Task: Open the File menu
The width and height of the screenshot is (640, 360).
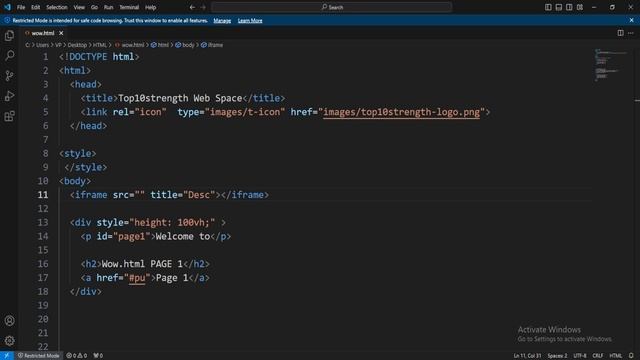Action: pos(21,7)
